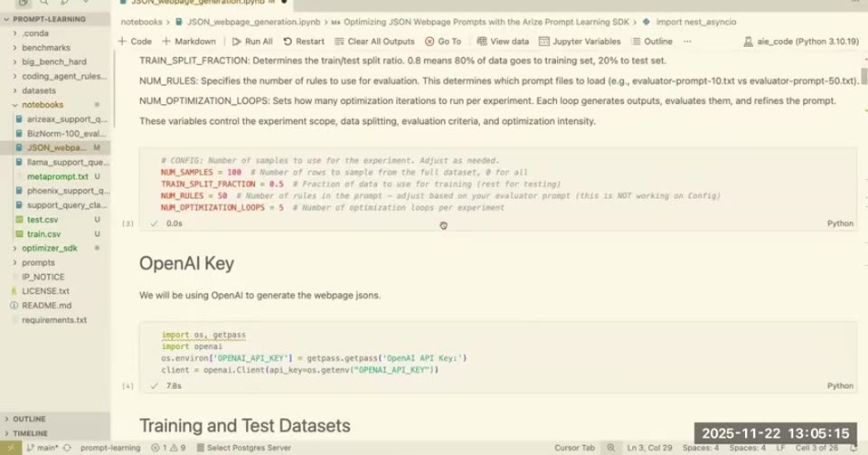The width and height of the screenshot is (868, 455).
Task: Restart the notebook kernel
Action: pos(304,42)
